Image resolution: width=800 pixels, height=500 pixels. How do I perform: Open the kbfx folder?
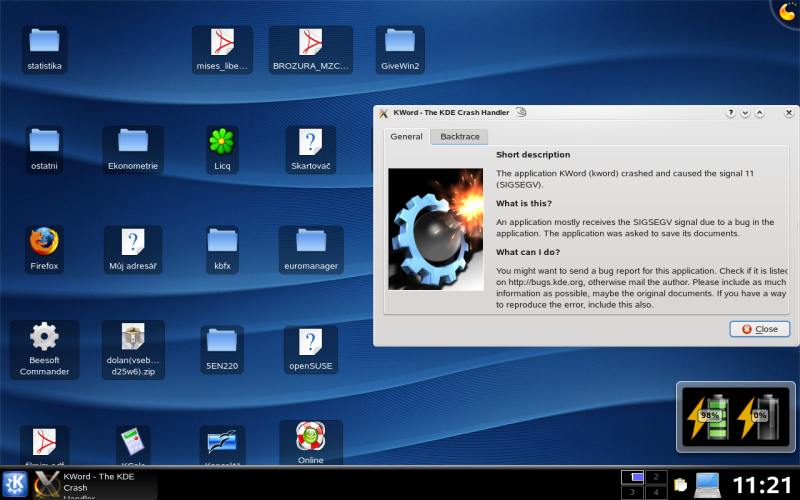pos(222,249)
